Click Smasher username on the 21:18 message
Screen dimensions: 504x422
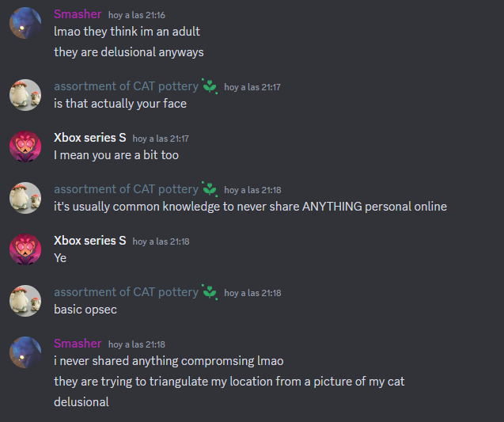78,344
